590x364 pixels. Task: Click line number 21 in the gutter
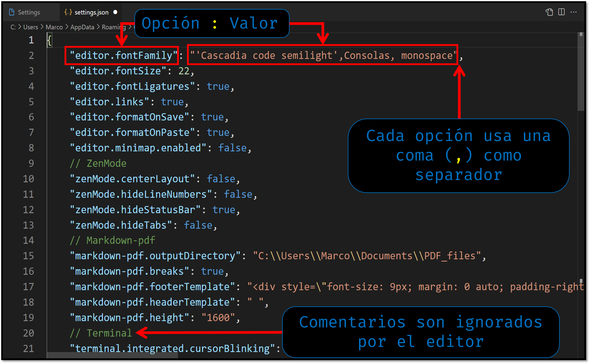(29, 348)
